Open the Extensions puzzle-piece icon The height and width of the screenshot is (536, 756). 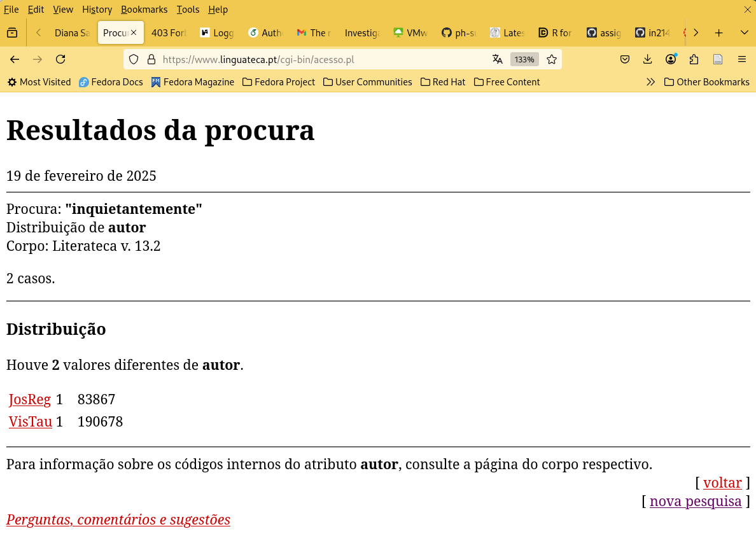693,59
